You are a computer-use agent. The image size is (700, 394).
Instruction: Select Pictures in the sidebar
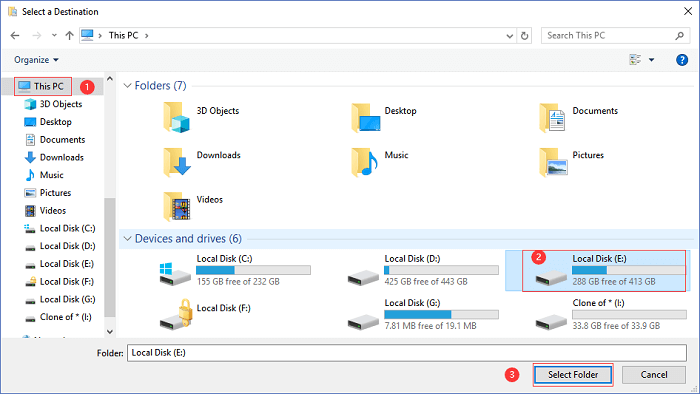[47, 193]
